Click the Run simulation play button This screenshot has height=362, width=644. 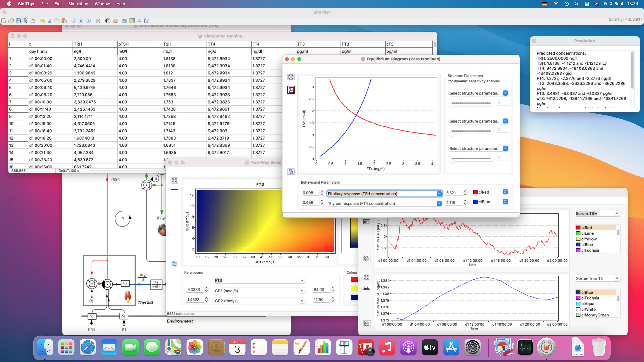point(74,21)
